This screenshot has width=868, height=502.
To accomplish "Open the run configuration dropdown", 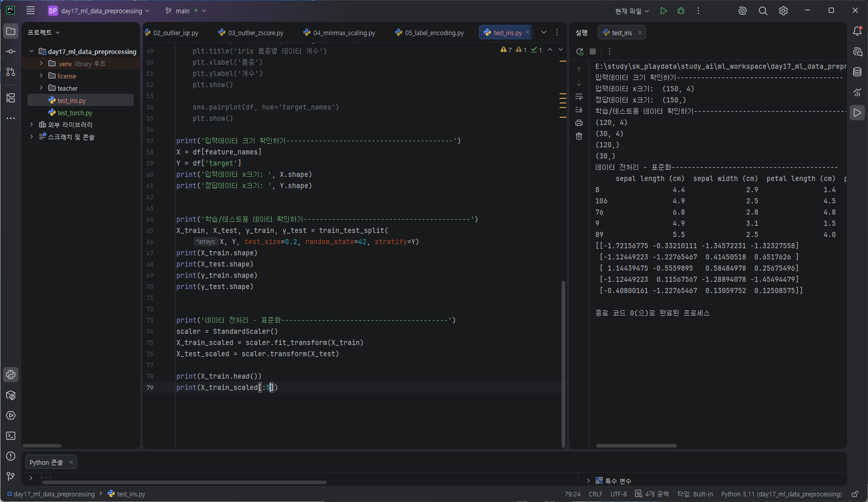I will [632, 11].
